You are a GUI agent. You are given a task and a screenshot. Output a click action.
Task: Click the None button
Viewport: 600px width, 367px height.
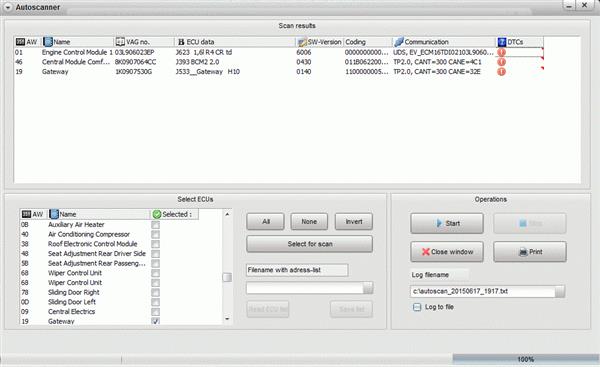(x=309, y=222)
